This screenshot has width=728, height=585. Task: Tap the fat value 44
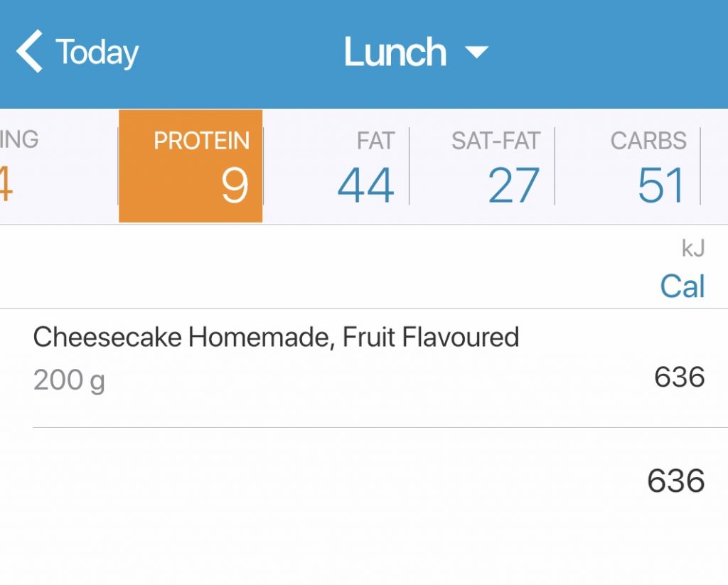point(365,184)
